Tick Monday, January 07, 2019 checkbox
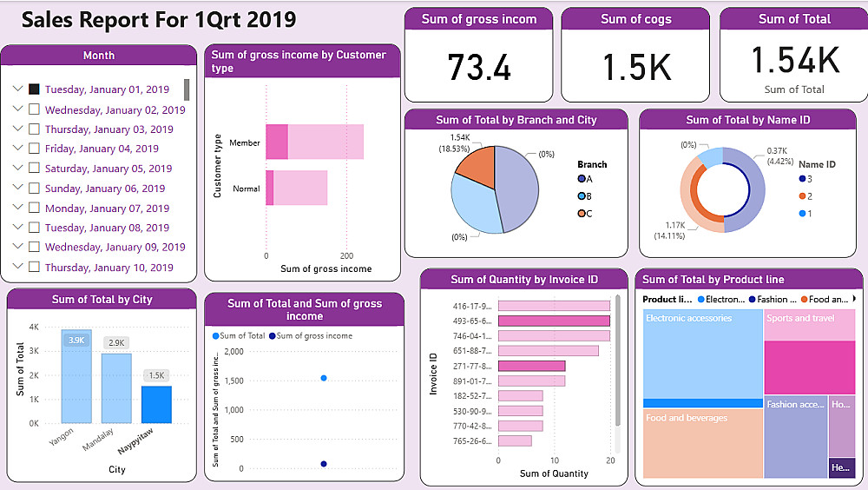This screenshot has width=868, height=490. pos(34,208)
